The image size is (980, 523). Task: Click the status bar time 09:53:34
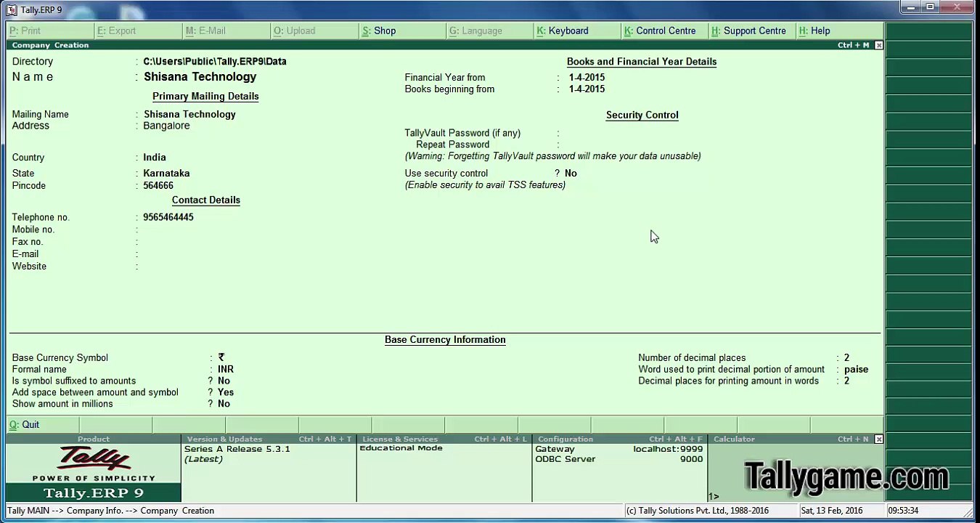pos(903,511)
